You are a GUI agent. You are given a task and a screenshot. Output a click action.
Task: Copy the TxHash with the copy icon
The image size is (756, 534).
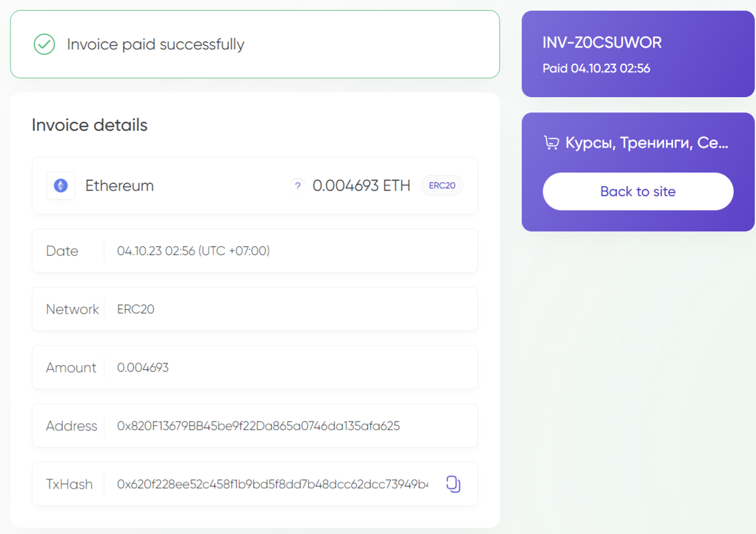pyautogui.click(x=453, y=484)
